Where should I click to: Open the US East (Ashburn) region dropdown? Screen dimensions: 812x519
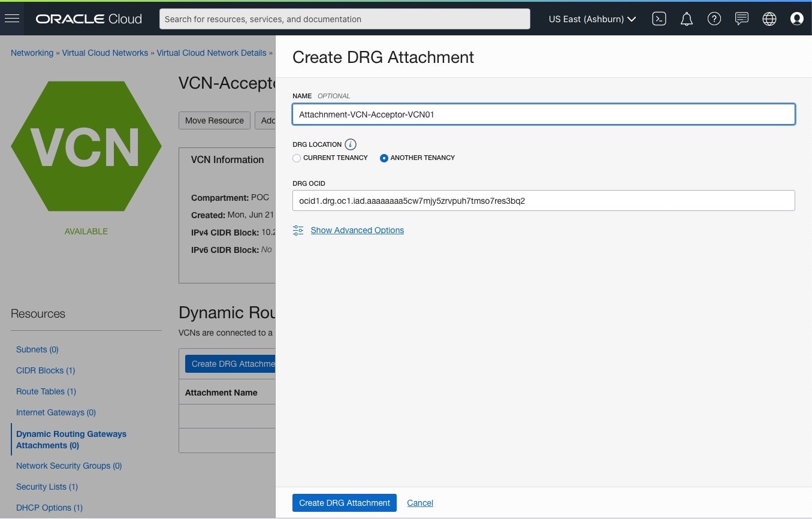pyautogui.click(x=592, y=19)
